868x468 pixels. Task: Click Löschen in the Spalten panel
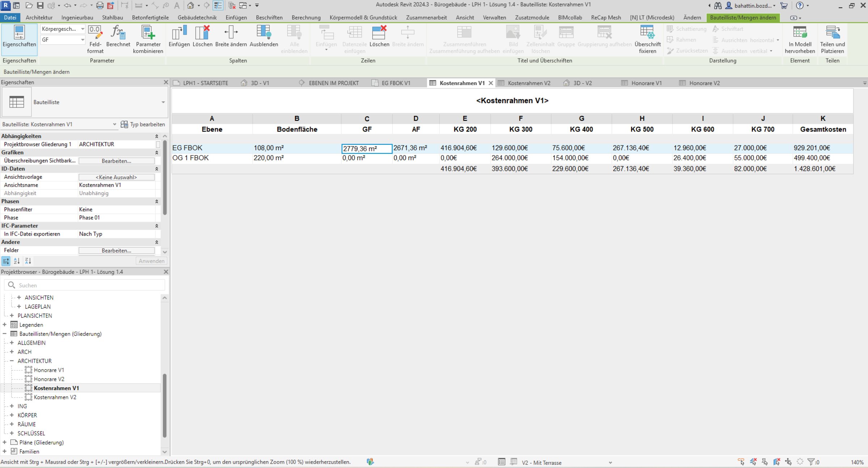point(202,36)
